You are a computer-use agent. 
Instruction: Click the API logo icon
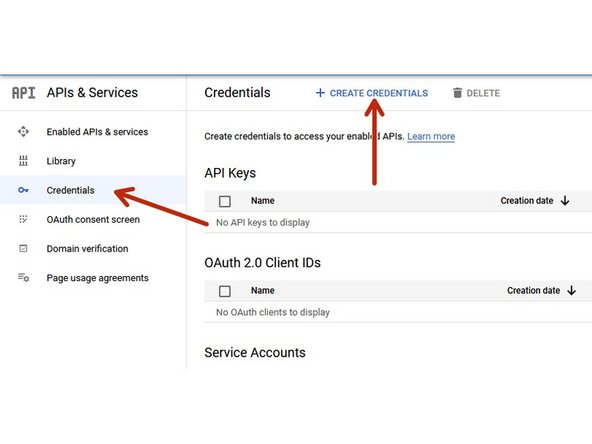coord(23,93)
